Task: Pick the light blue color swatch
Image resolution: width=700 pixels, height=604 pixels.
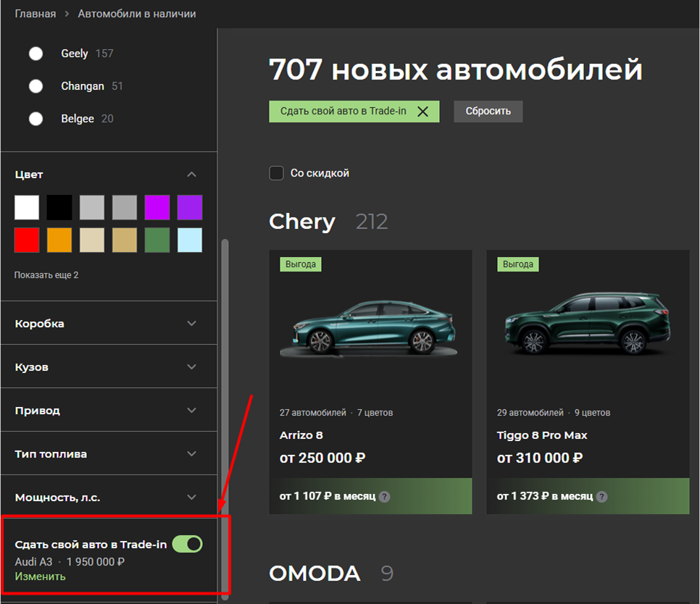Action: 190,240
